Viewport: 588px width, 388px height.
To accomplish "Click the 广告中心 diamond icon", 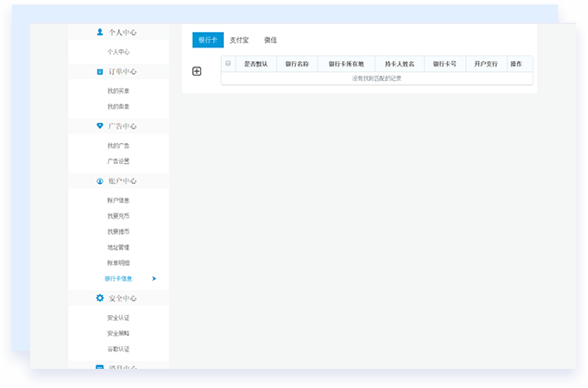I will coord(100,126).
